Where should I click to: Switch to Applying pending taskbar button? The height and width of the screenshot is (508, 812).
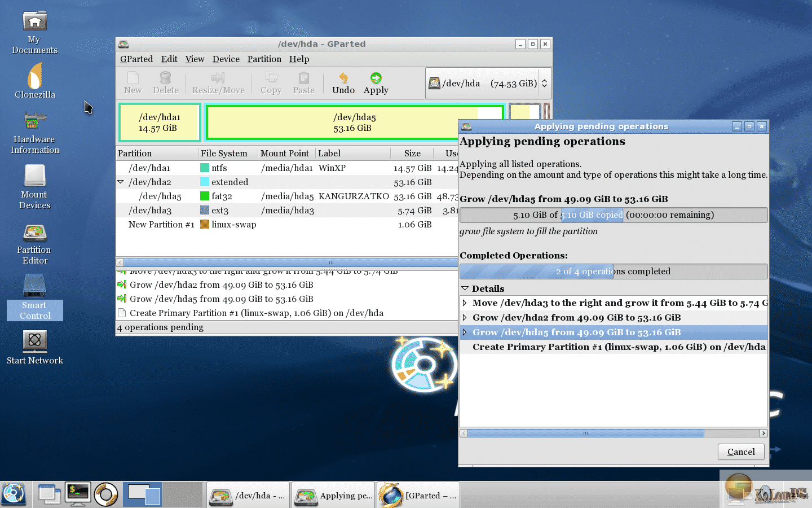click(333, 495)
